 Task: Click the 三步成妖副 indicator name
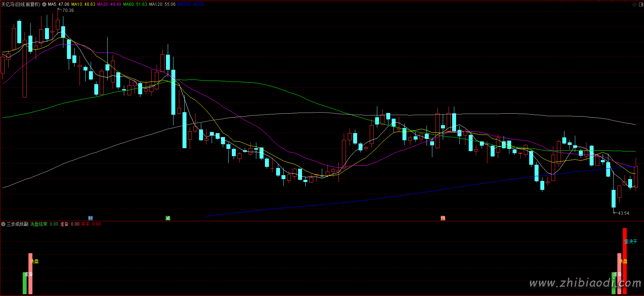(17, 224)
